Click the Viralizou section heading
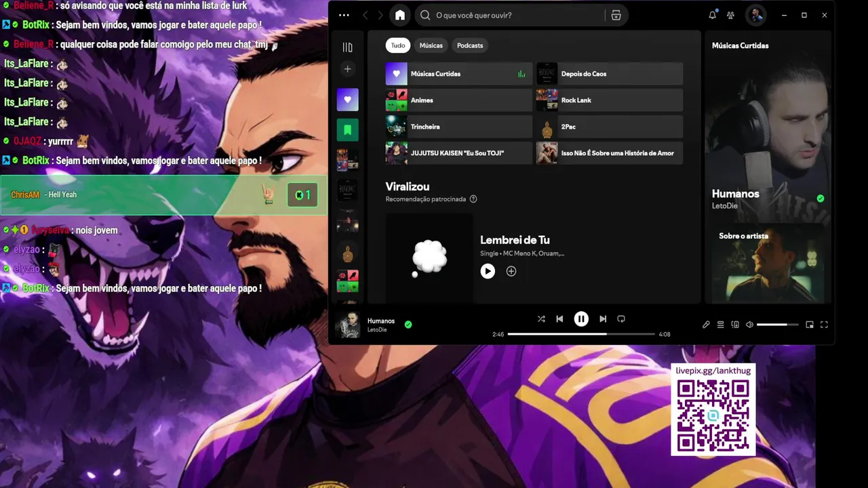This screenshot has height=488, width=868. tap(408, 186)
